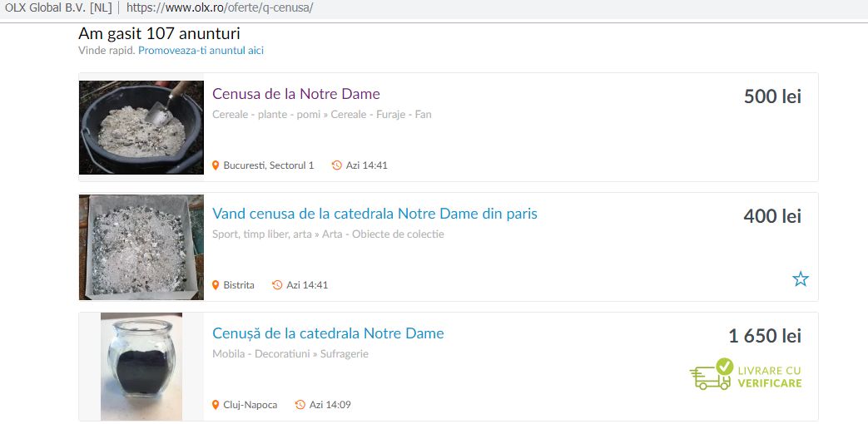Click the clock icon beside 'Azi 14:41' in Bistrita listing

pos(277,285)
